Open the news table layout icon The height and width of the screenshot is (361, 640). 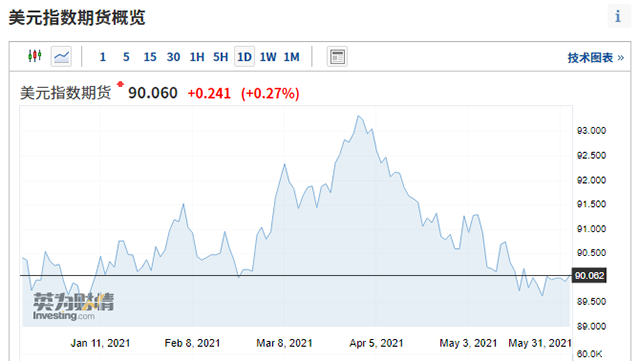(x=337, y=56)
